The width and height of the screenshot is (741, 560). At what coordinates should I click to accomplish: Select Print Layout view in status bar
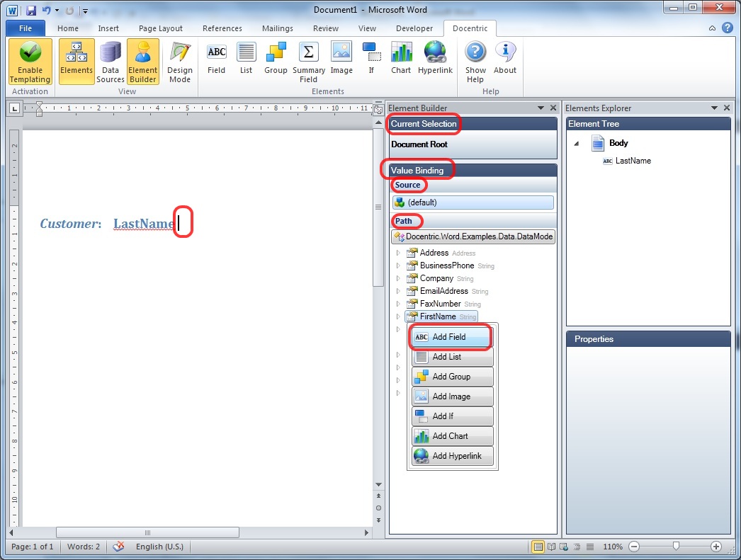(x=538, y=547)
